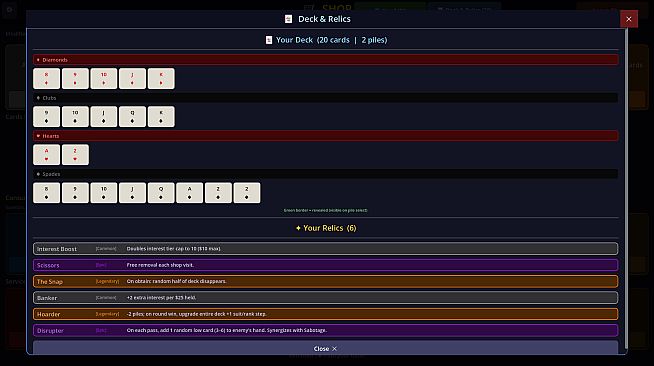Select the 2 of Hearts card
Image resolution: width=654 pixels, height=366 pixels.
pyautogui.click(x=75, y=155)
